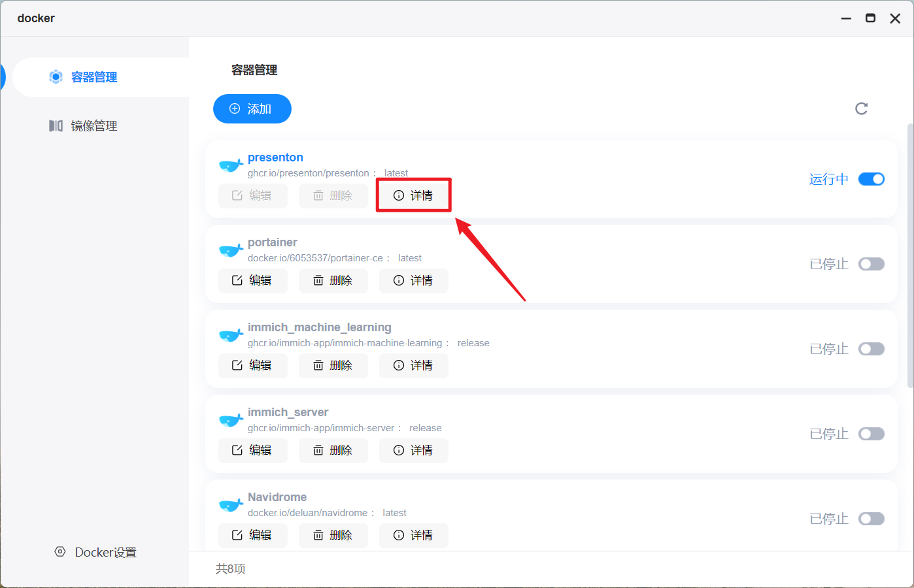Show details of immich_machine_learning
Screen dimensions: 914x588
coord(414,365)
